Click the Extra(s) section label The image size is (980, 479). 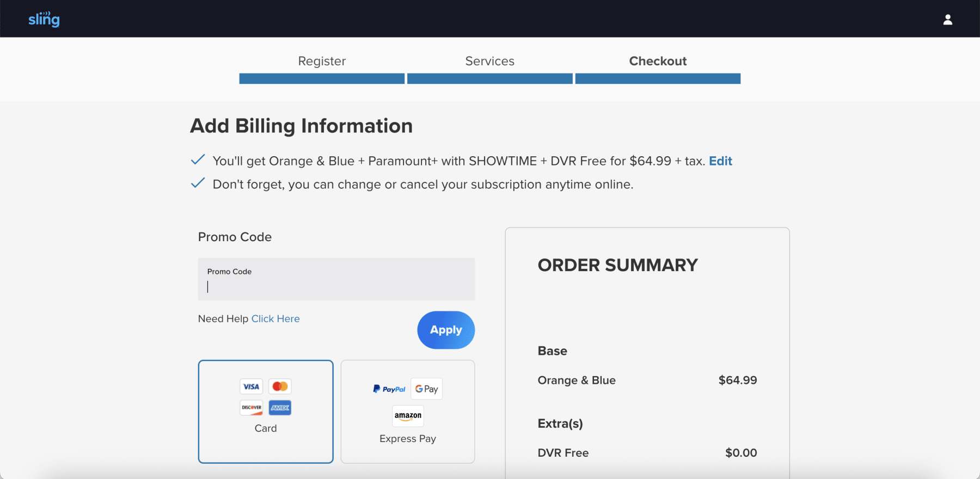pos(560,423)
